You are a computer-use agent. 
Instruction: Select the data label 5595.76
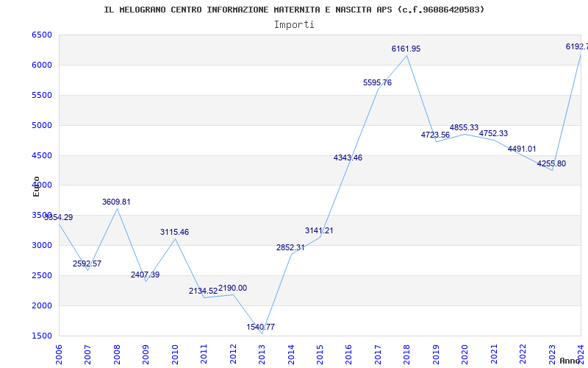(x=377, y=82)
